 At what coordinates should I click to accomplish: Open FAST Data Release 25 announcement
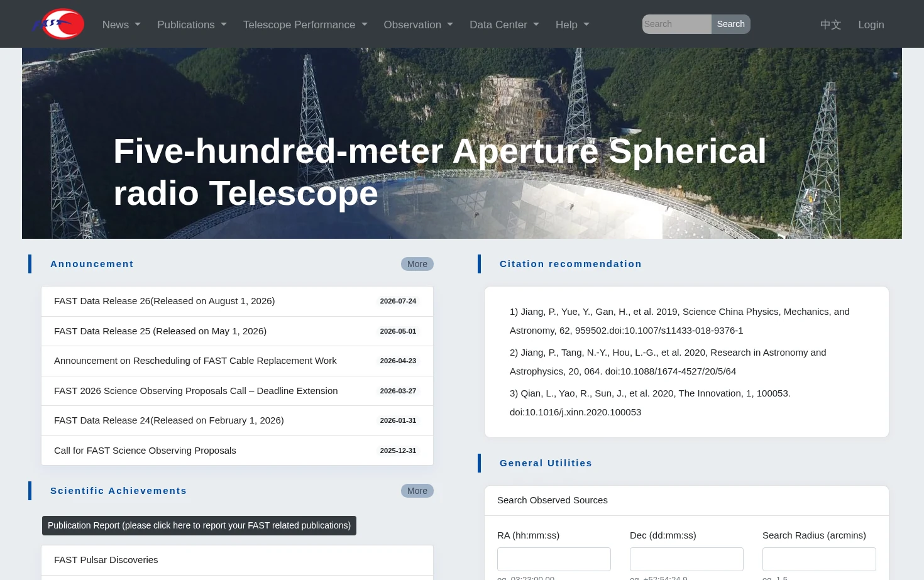click(237, 331)
